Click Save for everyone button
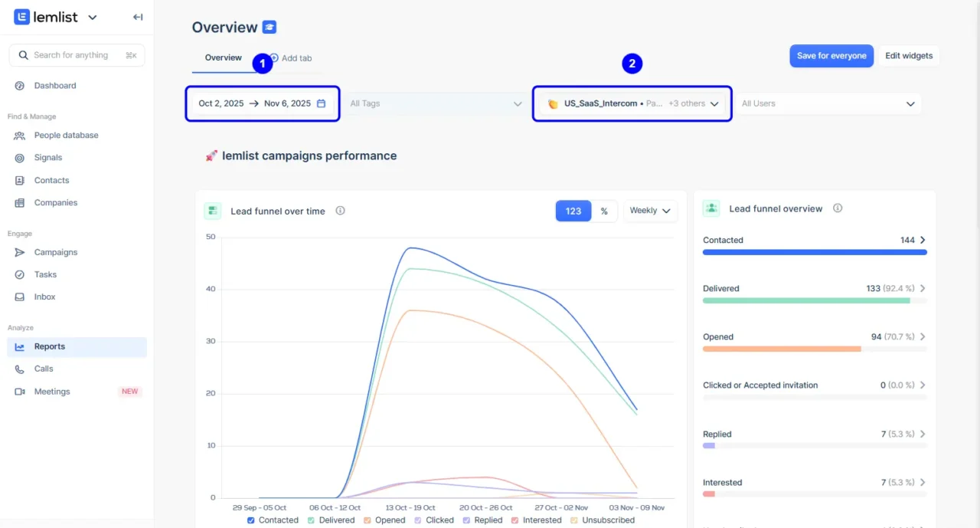This screenshot has width=980, height=528. (x=831, y=56)
